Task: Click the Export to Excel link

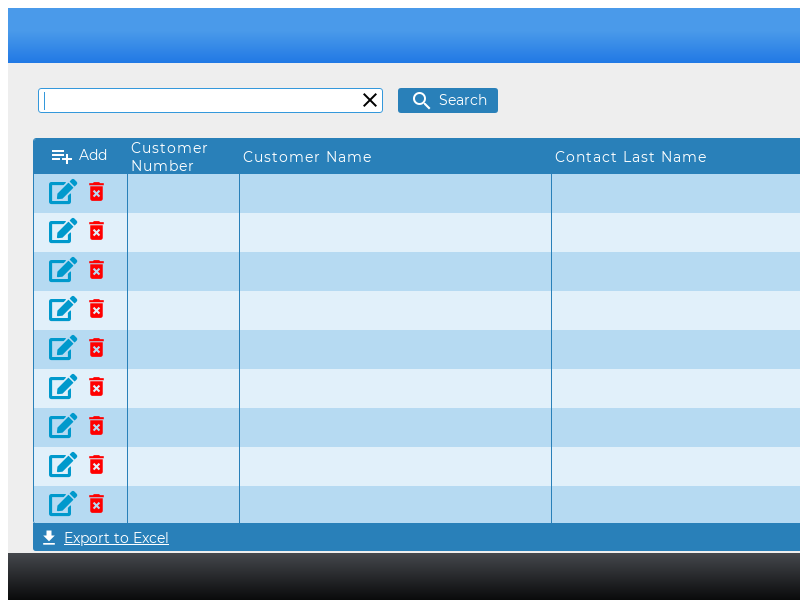Action: click(116, 538)
